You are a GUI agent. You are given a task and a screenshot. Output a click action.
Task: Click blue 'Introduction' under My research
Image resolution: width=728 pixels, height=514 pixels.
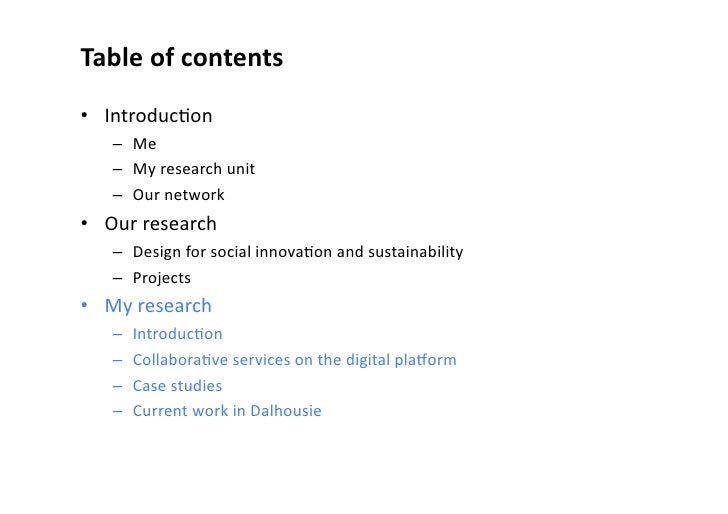177,334
